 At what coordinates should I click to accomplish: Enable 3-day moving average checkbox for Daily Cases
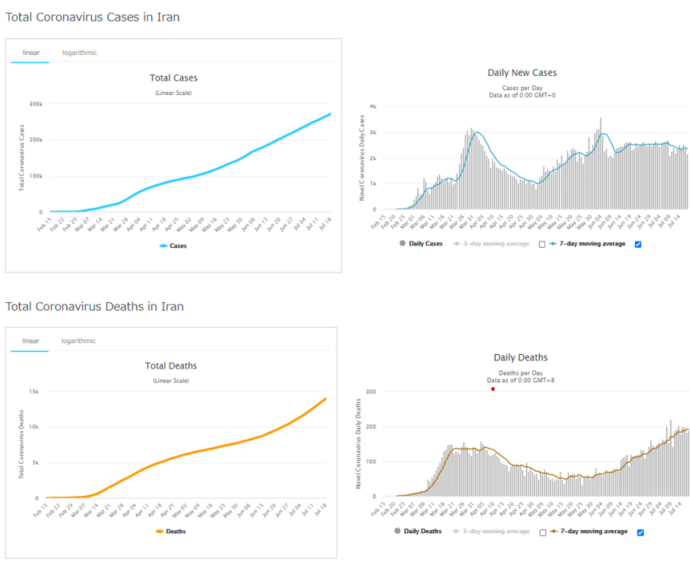pyautogui.click(x=541, y=244)
